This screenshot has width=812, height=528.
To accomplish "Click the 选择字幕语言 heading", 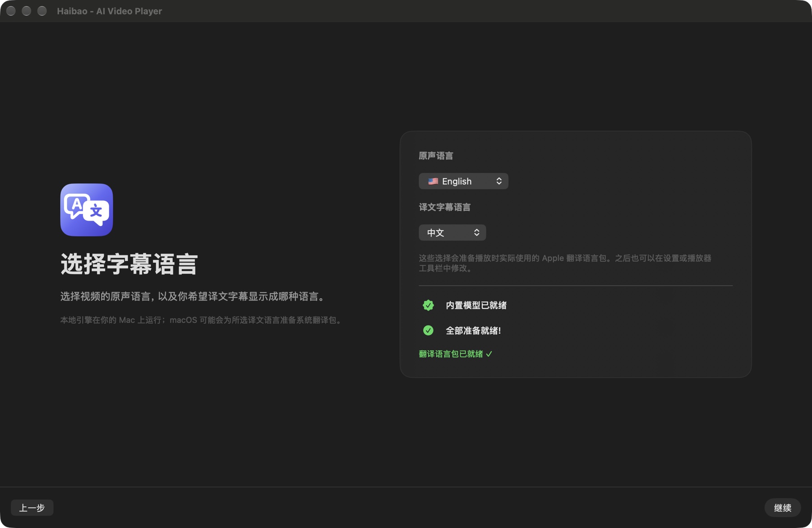I will [129, 264].
